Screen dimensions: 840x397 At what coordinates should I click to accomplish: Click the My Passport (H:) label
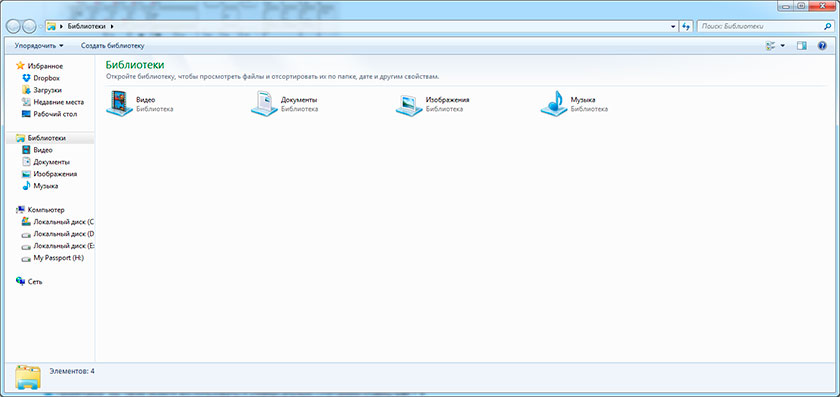(59, 258)
